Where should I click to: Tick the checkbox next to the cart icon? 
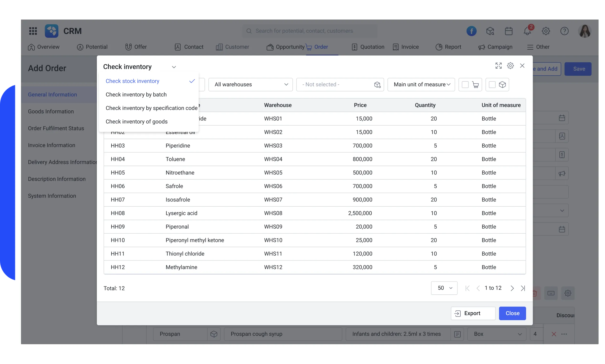point(465,85)
